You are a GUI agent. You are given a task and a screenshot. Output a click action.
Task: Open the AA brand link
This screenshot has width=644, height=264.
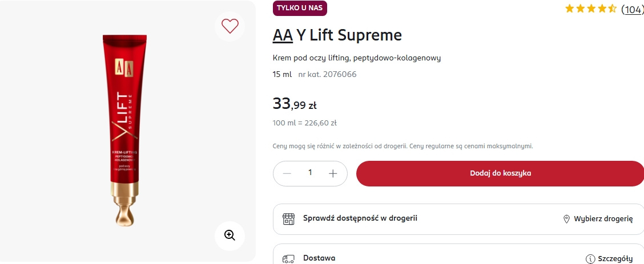coord(283,35)
